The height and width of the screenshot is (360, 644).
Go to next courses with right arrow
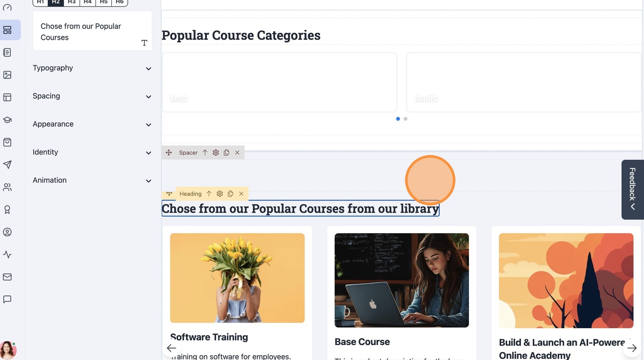coord(632,348)
